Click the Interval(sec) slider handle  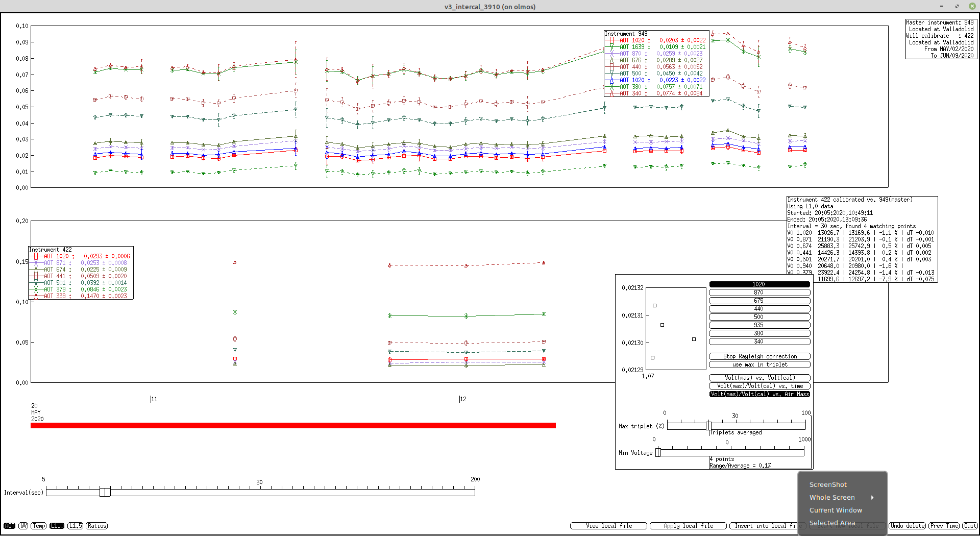click(105, 492)
